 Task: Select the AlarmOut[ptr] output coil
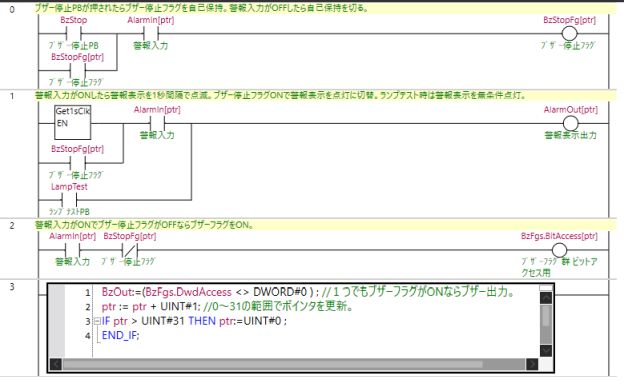coord(570,123)
